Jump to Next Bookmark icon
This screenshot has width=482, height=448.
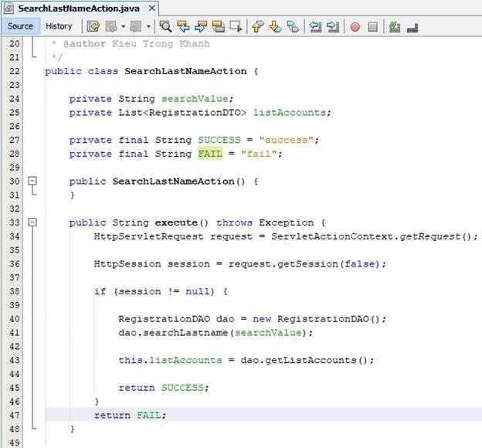pos(276,26)
